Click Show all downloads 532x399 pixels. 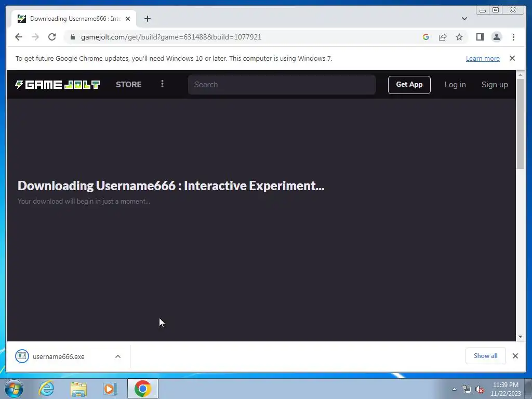[x=486, y=356]
